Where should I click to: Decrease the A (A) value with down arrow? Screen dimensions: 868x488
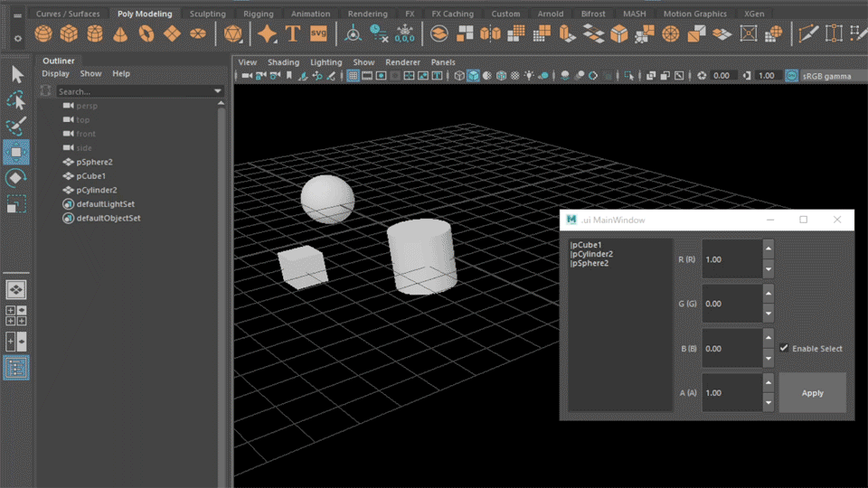coord(769,403)
